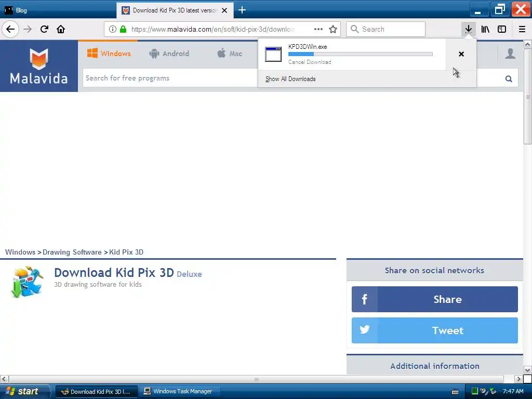Open the Library icon in toolbar
The height and width of the screenshot is (399, 532).
tap(486, 29)
